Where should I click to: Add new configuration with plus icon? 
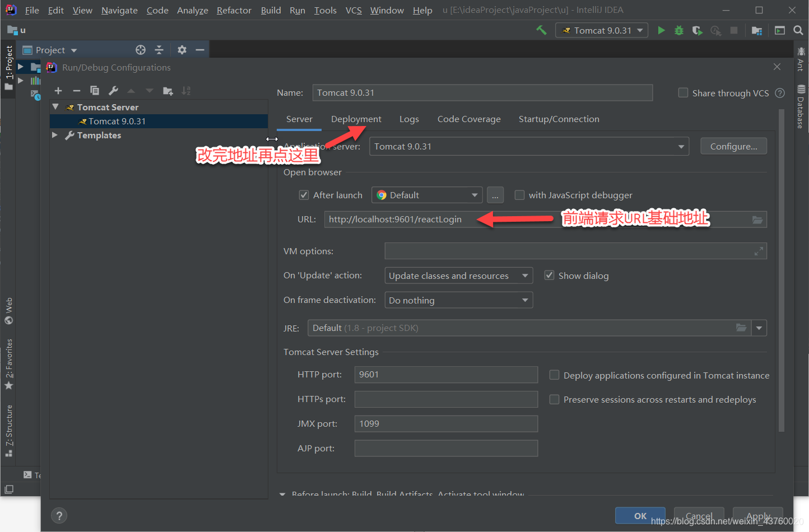point(58,91)
